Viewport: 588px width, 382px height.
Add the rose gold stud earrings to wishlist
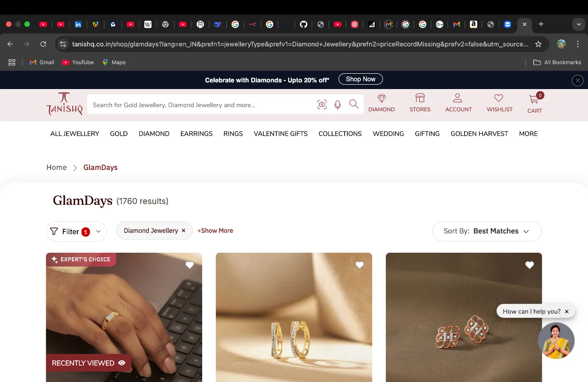pyautogui.click(x=530, y=265)
